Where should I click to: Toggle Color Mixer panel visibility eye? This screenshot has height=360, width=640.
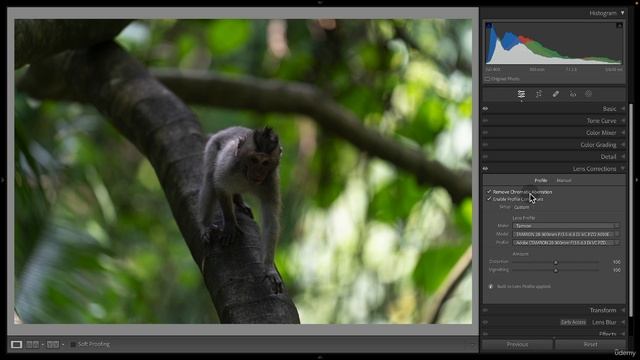click(x=485, y=133)
